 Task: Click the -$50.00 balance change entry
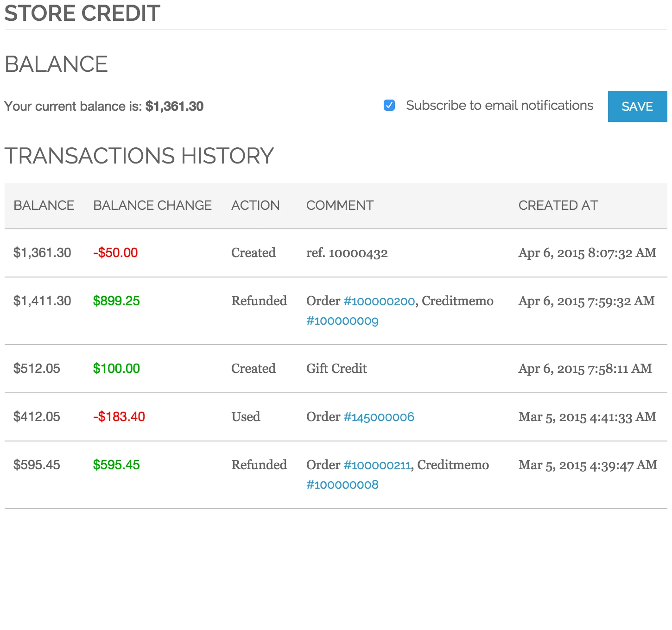(115, 252)
